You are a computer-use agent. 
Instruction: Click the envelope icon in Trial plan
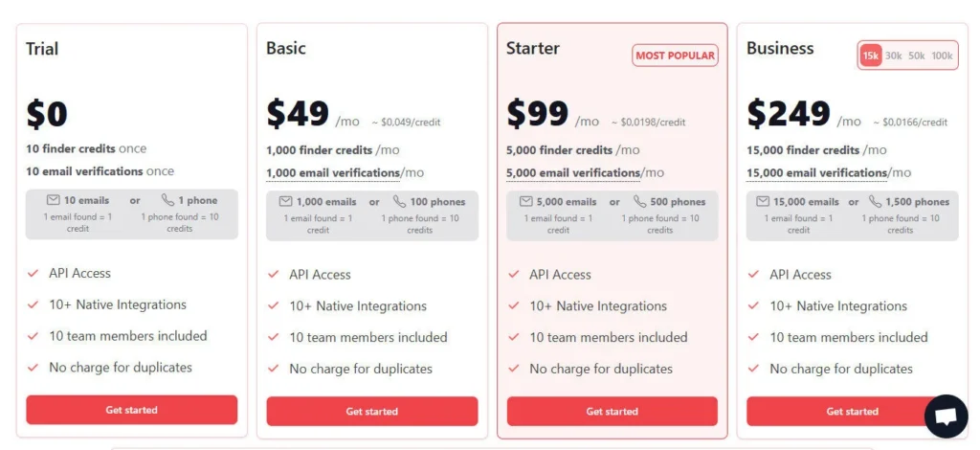54,201
